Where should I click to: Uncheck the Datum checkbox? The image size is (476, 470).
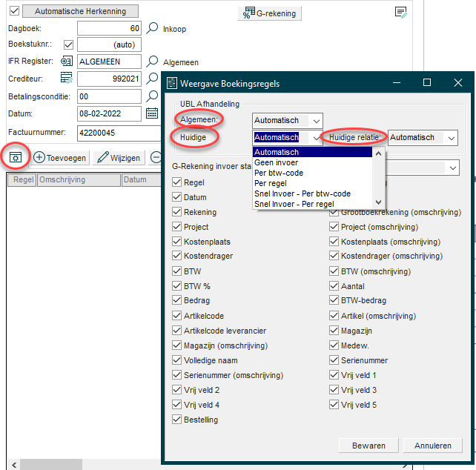[176, 196]
